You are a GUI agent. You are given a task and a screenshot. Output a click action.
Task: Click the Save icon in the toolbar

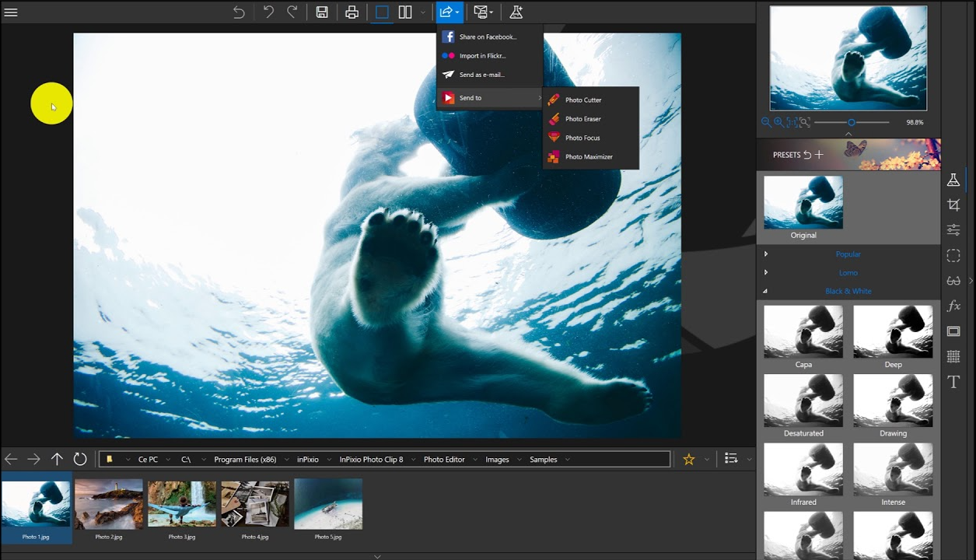[321, 12]
